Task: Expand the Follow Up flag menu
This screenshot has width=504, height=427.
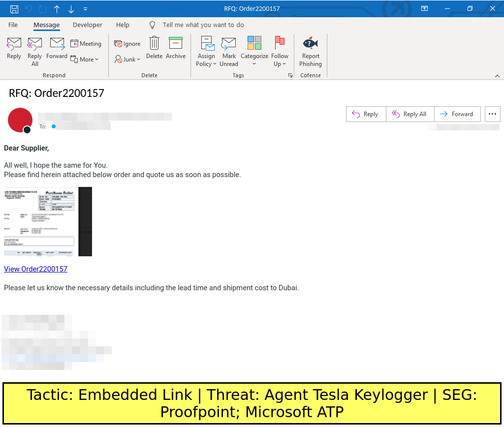Action: pyautogui.click(x=280, y=52)
